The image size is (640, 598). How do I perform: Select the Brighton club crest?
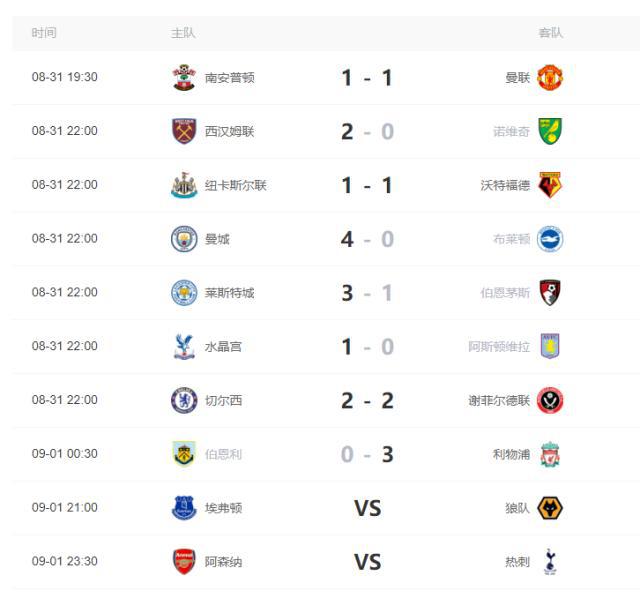(550, 239)
